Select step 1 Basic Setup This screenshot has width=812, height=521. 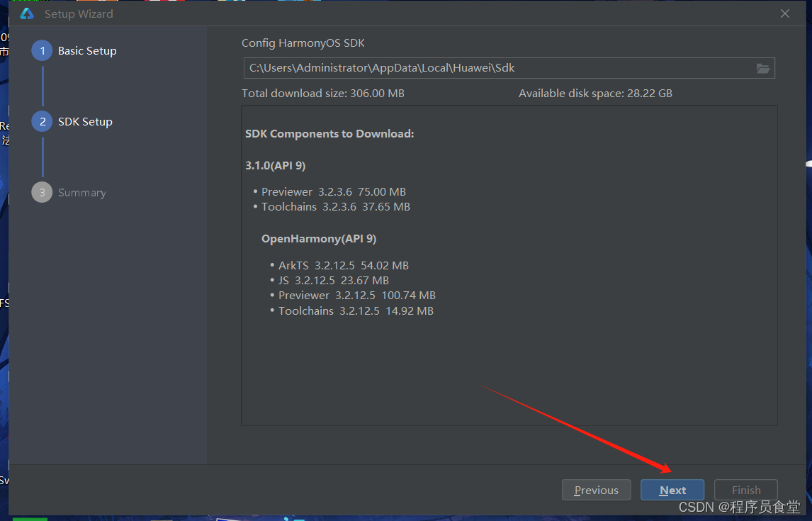pos(74,51)
